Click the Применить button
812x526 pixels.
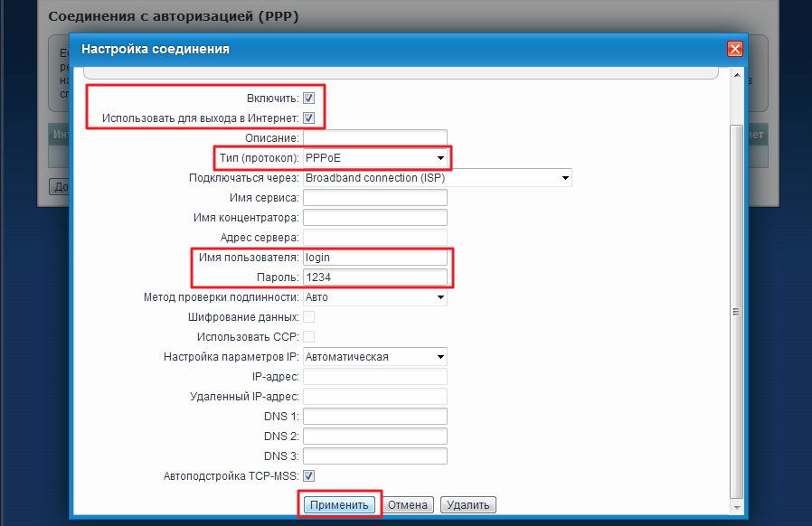tap(339, 505)
